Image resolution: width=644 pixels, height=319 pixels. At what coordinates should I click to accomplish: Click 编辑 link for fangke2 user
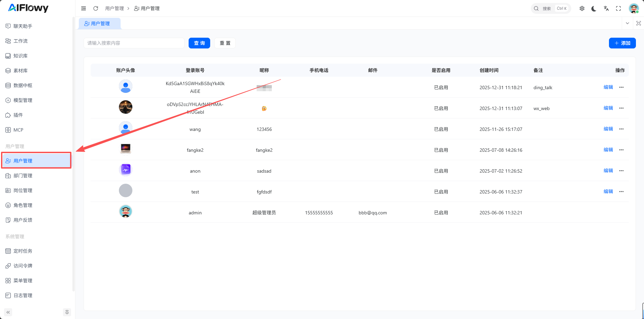(x=608, y=150)
